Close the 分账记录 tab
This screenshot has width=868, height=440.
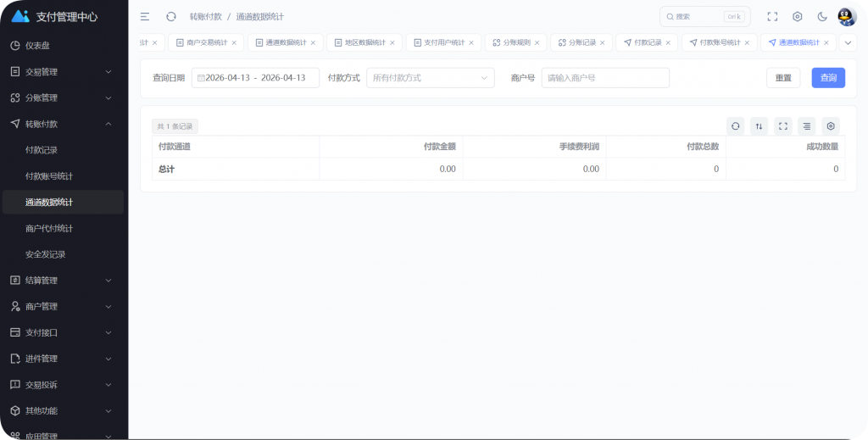point(603,42)
